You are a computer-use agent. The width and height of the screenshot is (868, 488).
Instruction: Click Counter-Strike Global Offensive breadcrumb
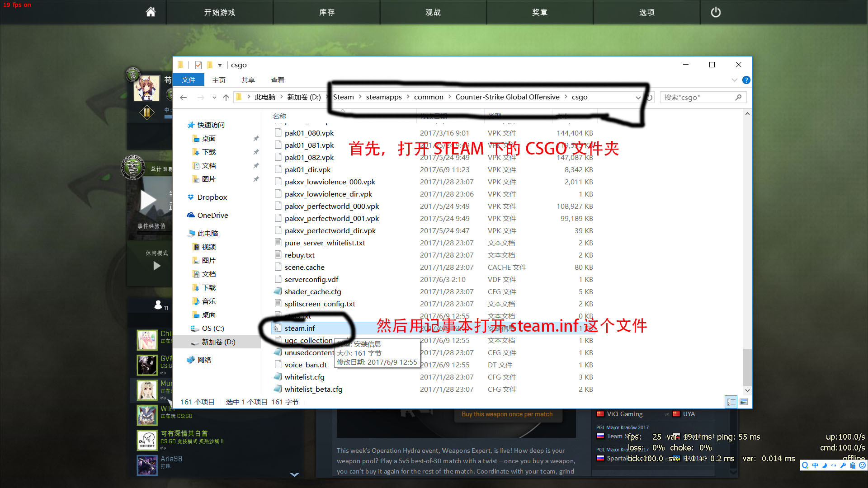(507, 97)
